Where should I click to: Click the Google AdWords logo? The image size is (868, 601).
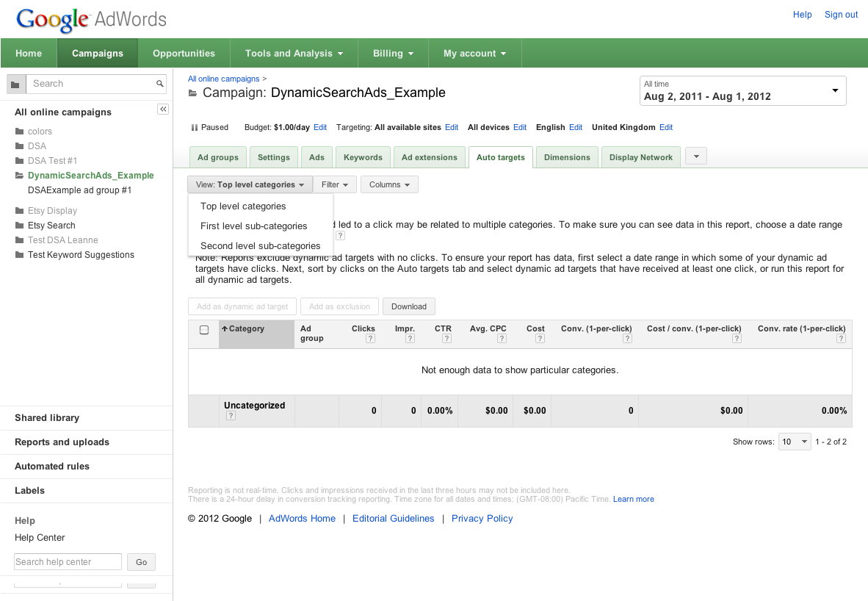[91, 20]
